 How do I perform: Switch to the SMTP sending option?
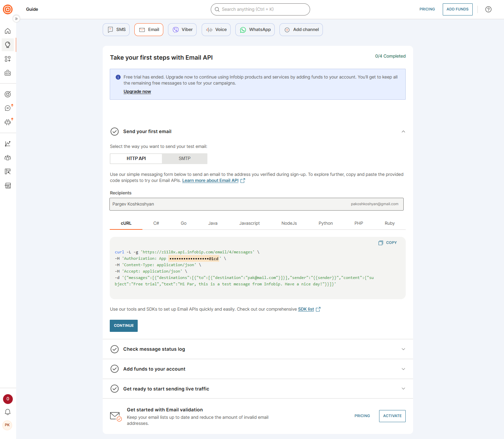184,158
